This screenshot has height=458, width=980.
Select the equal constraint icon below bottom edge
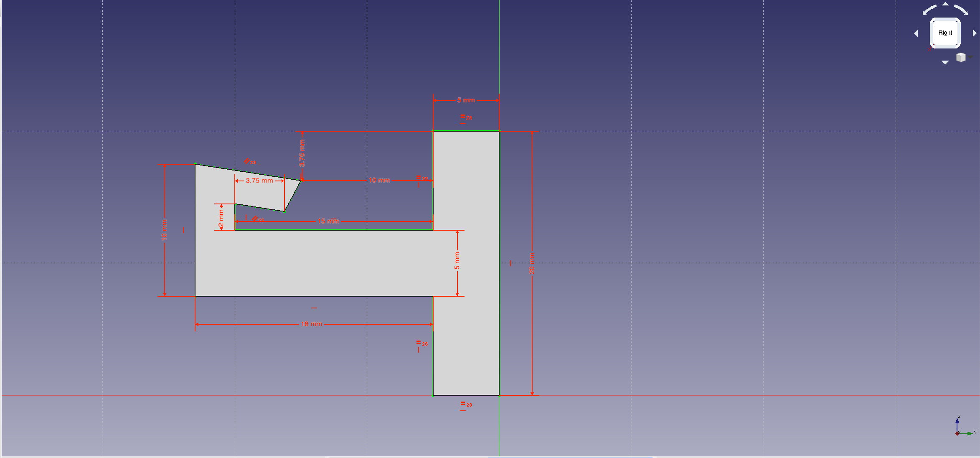(x=463, y=404)
